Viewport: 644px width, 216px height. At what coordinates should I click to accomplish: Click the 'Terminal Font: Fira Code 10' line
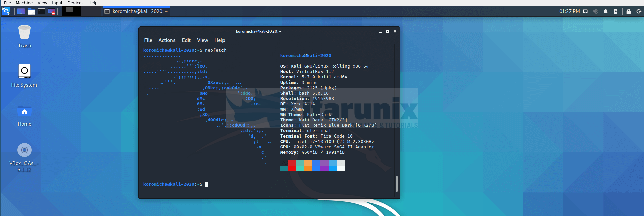pos(316,136)
